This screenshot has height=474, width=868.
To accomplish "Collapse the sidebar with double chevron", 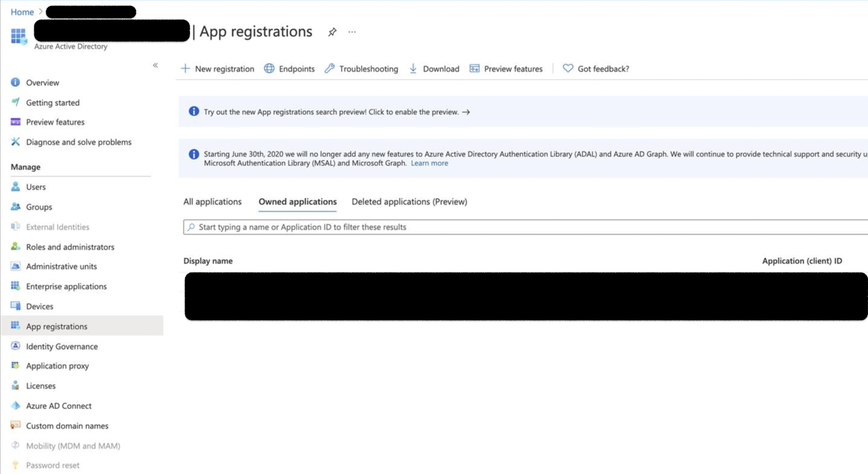I will 155,65.
